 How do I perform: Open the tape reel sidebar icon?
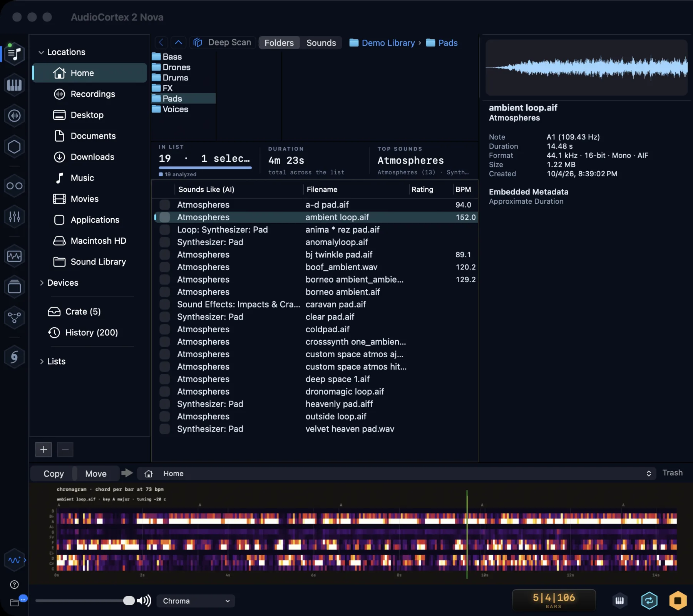point(14,186)
